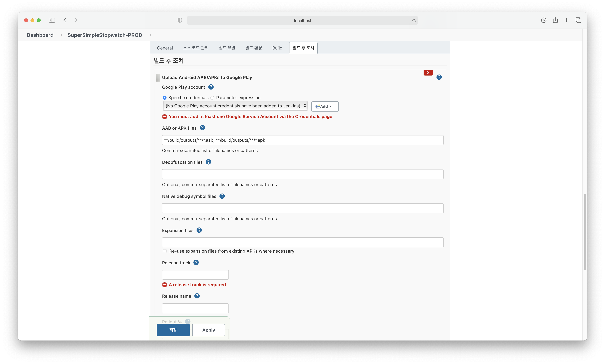The image size is (605, 364).
Task: Click Safari sidebar toggle icon
Action: (52, 20)
